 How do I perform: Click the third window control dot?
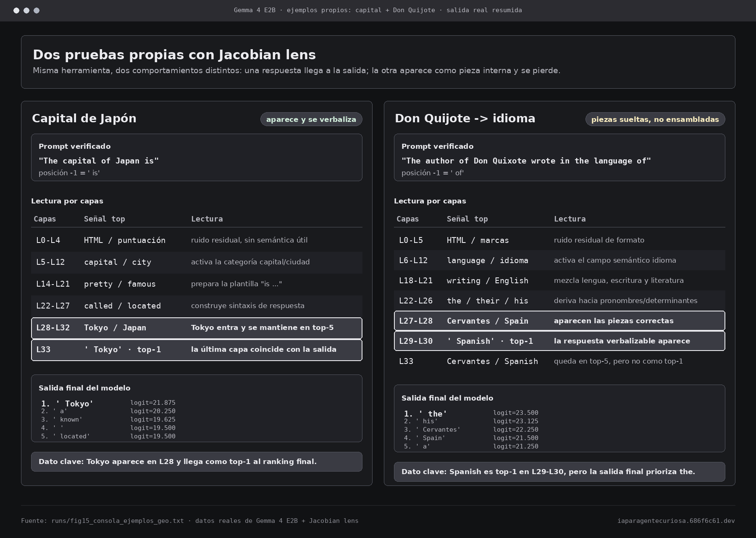click(37, 11)
